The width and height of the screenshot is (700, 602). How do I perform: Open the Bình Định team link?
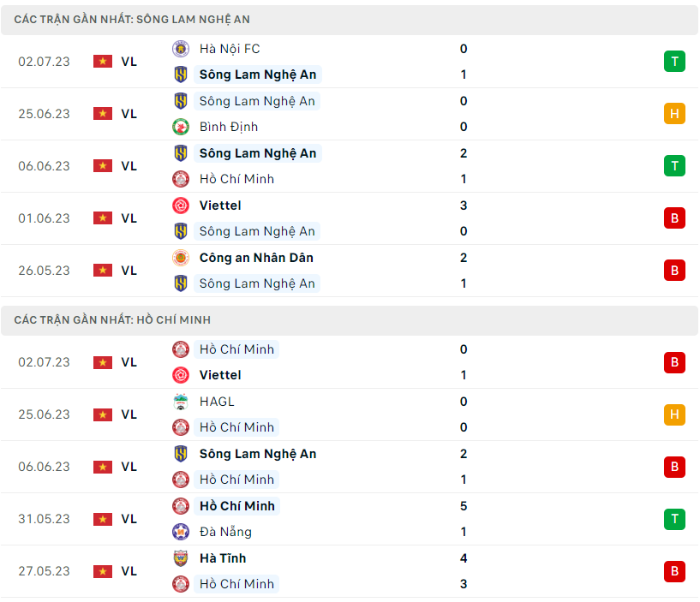[229, 127]
